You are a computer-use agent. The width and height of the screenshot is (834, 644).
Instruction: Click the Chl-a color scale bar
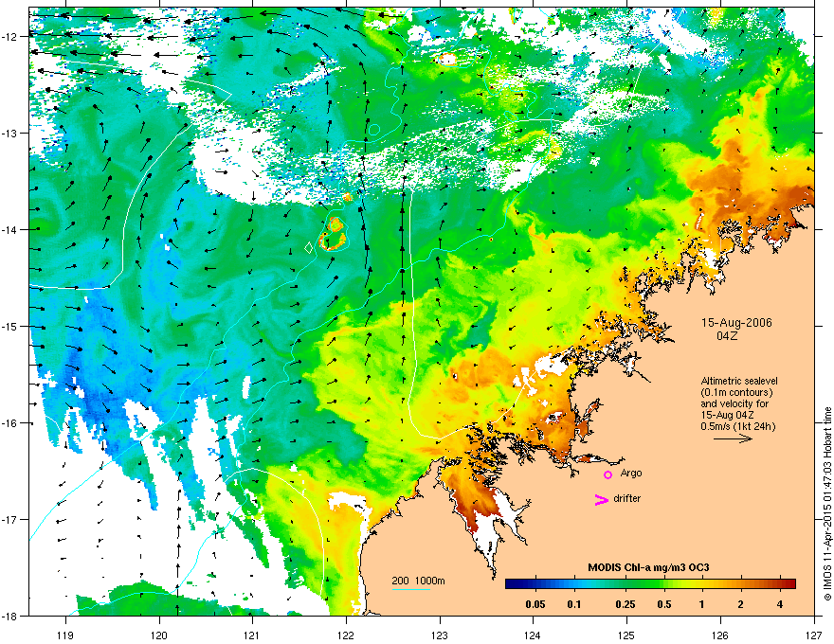click(650, 584)
